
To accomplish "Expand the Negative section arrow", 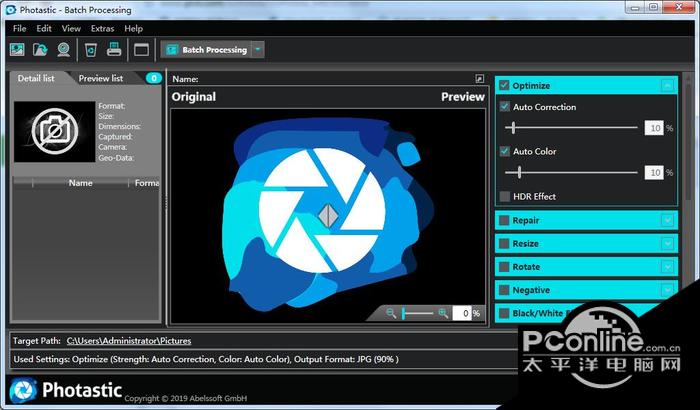I will tap(667, 290).
